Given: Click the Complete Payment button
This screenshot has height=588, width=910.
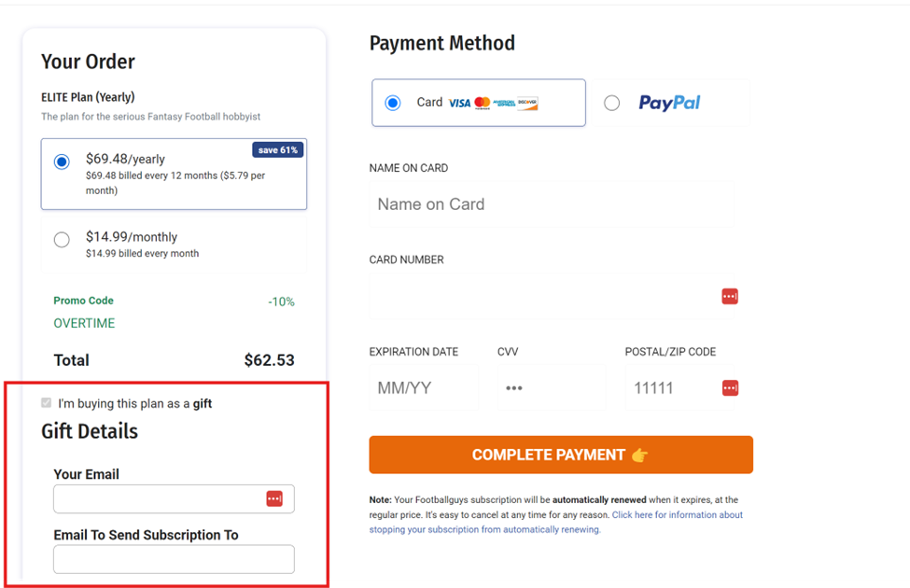Looking at the screenshot, I should pos(561,455).
